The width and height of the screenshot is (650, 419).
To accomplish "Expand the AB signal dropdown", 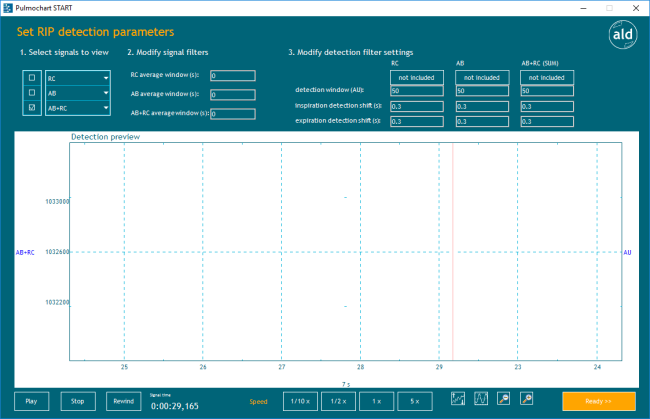I will (105, 92).
